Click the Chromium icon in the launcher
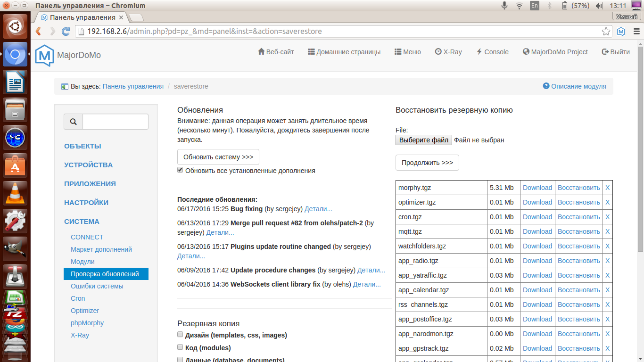Viewport: 644px width, 362px height. pyautogui.click(x=15, y=54)
